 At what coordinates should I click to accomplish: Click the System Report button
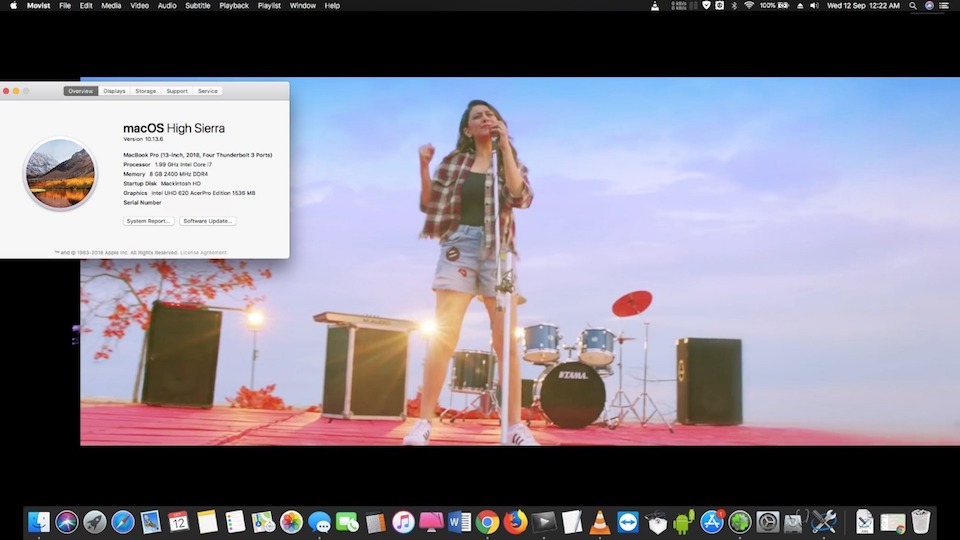148,221
